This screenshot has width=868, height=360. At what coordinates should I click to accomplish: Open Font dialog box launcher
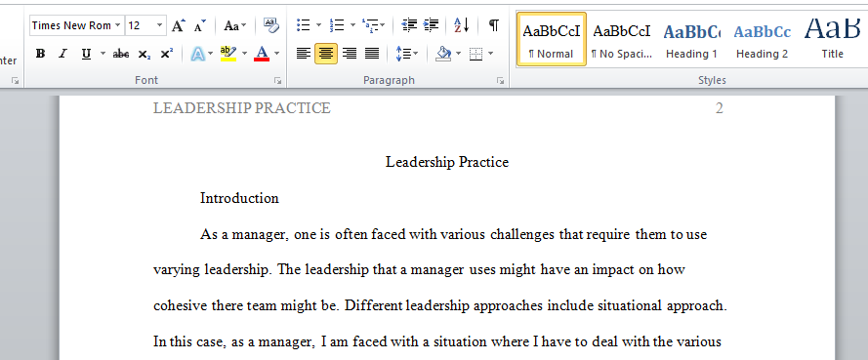(277, 81)
